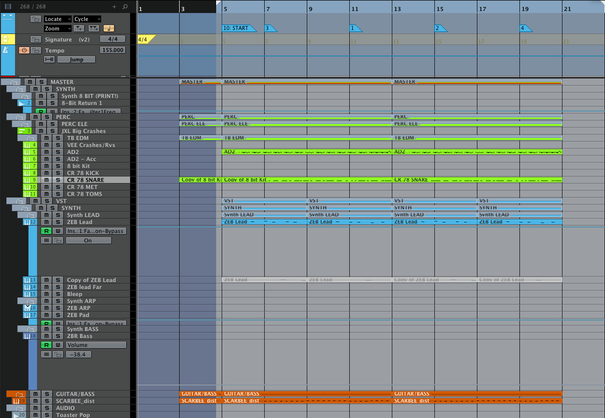Toggle the orange tempo track activate button
Image resolution: width=605 pixels, height=418 pixels.
[x=24, y=50]
